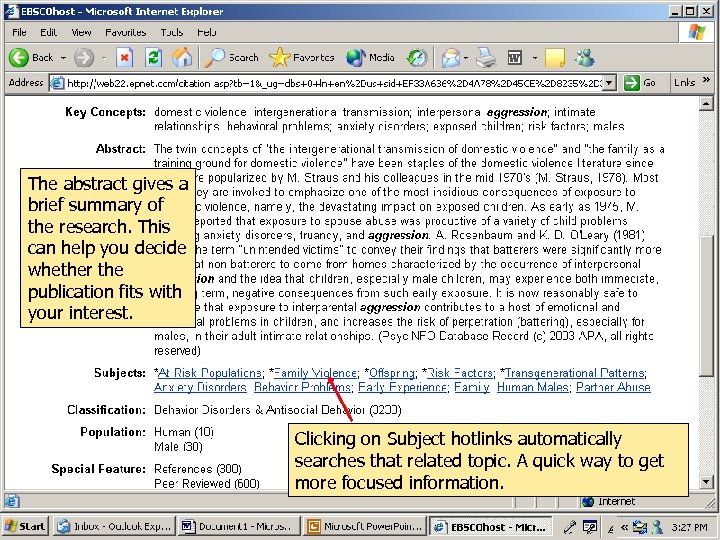Expand hidden system tray icons chevron
Screen dimensions: 720x540
[624, 527]
